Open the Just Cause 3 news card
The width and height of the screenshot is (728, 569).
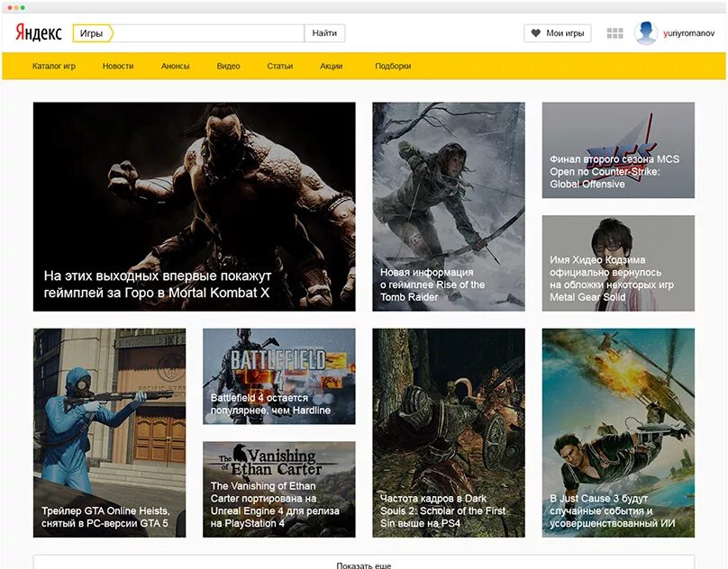[618, 432]
